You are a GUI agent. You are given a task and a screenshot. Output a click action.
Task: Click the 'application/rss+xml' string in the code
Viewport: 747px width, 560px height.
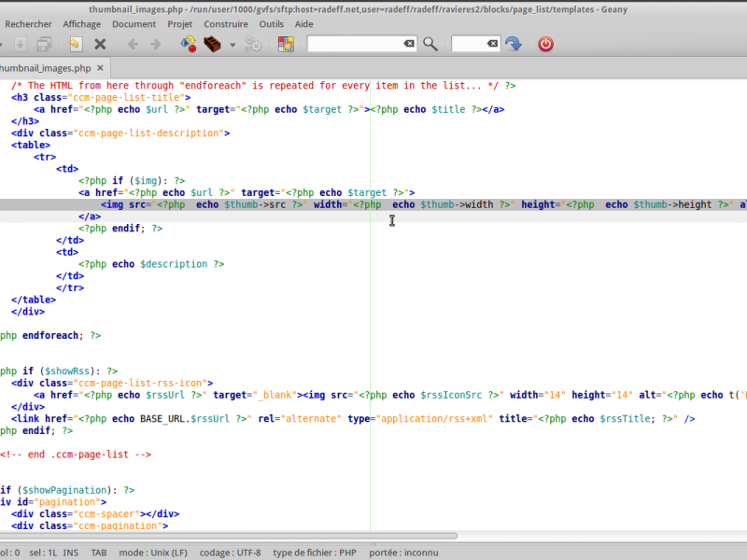pyautogui.click(x=434, y=418)
